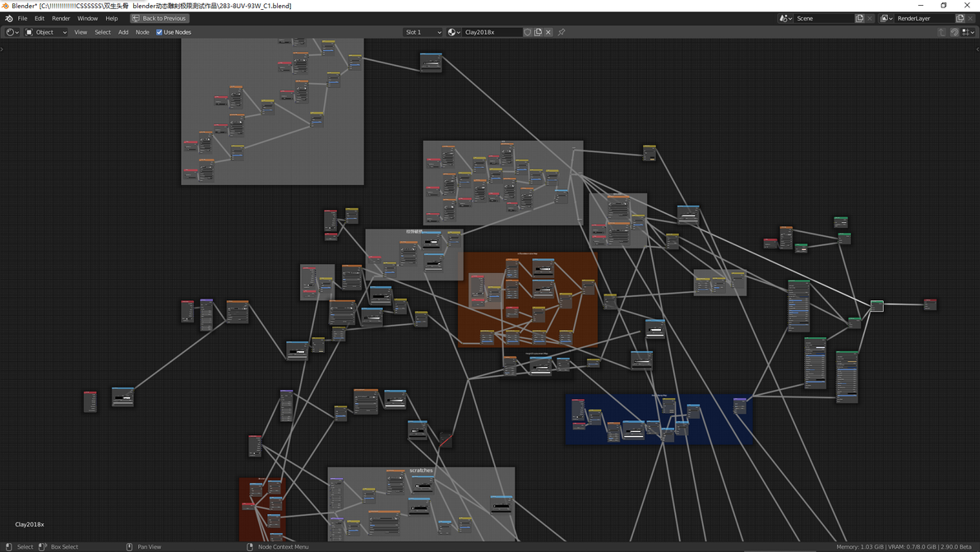
Task: Unlink the Clay2018x material with X icon
Action: [x=548, y=33]
